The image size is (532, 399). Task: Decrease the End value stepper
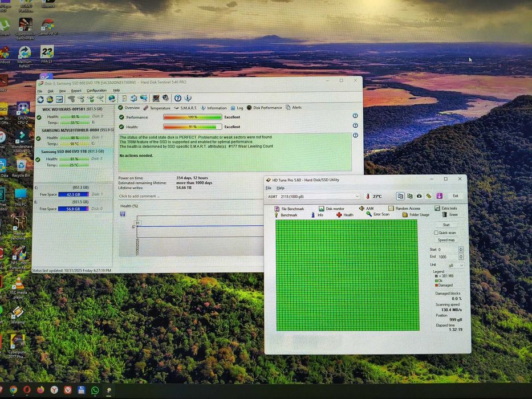click(461, 258)
